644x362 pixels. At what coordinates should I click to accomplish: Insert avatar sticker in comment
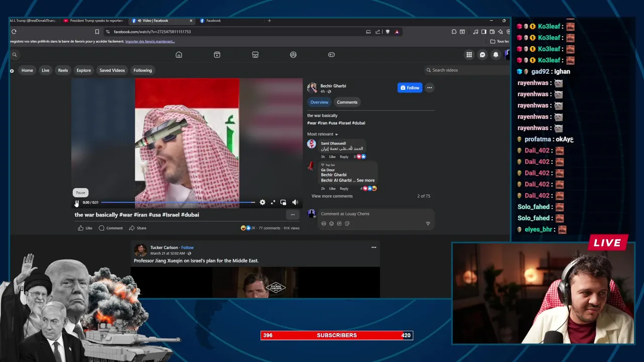[x=324, y=224]
